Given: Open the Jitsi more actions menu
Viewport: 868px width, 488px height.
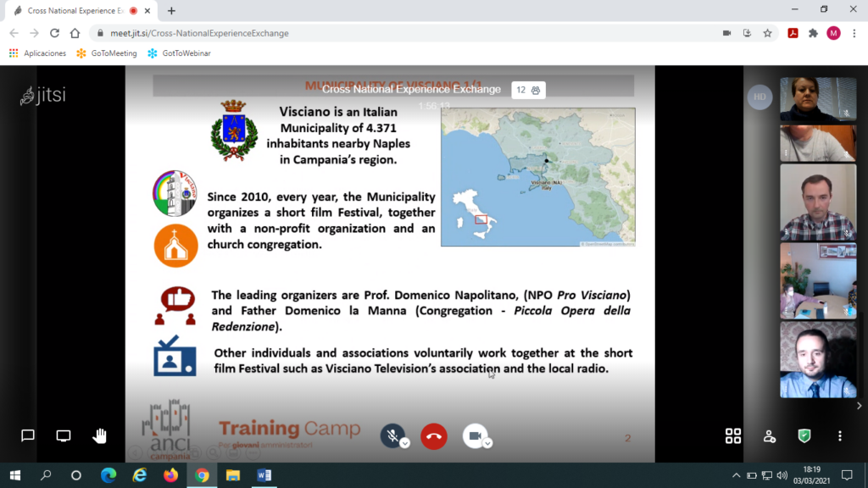Looking at the screenshot, I should point(839,435).
